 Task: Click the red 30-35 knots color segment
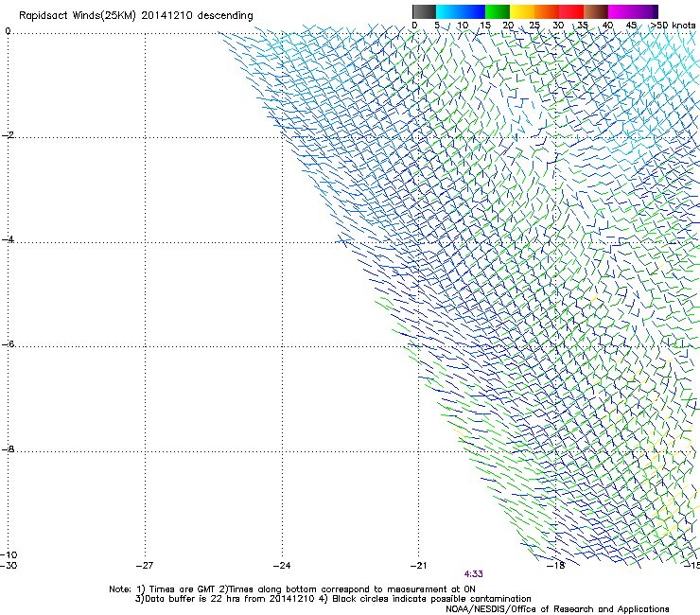coord(571,11)
